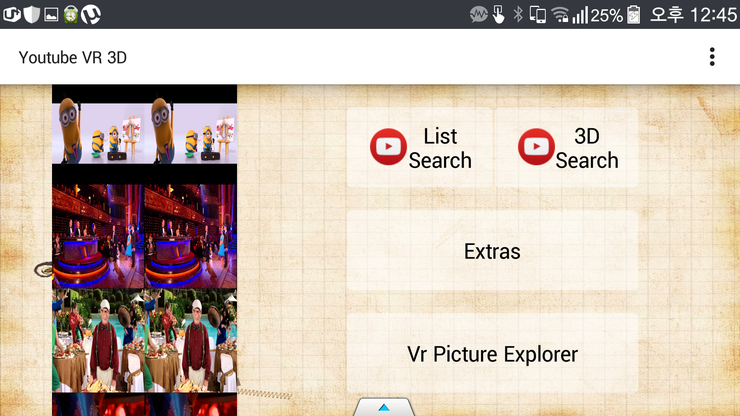
Task: Tap the uTorrent notification icon
Action: tap(91, 14)
